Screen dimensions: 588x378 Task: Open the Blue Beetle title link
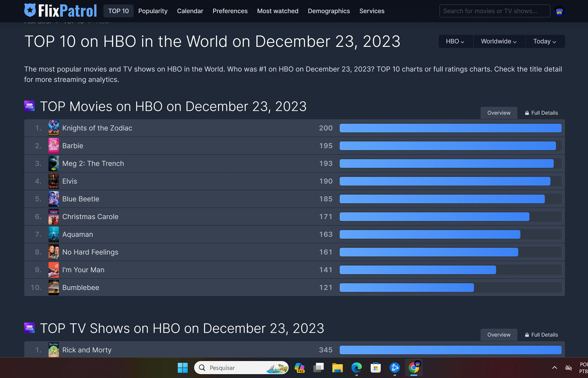(x=81, y=199)
